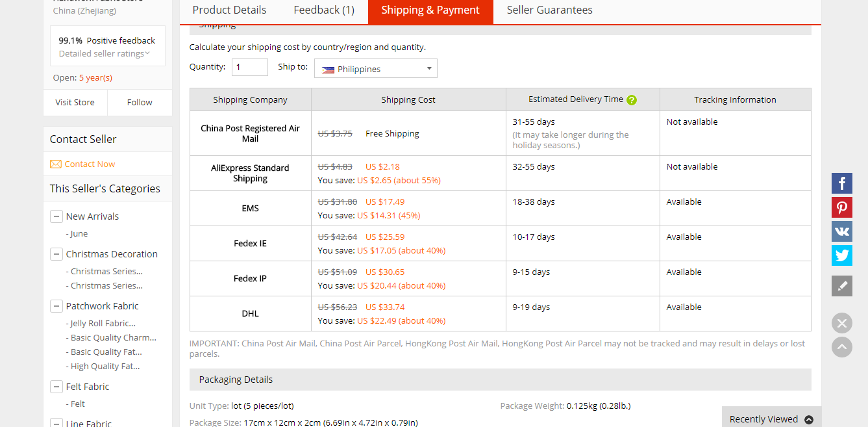Click the US $33.74 DHL price
This screenshot has height=427, width=868.
coord(385,307)
